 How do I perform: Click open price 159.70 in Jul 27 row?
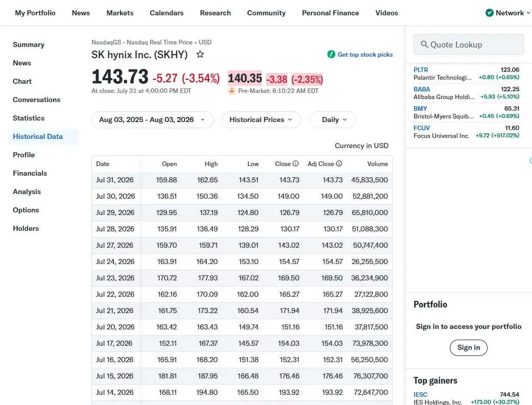[166, 245]
